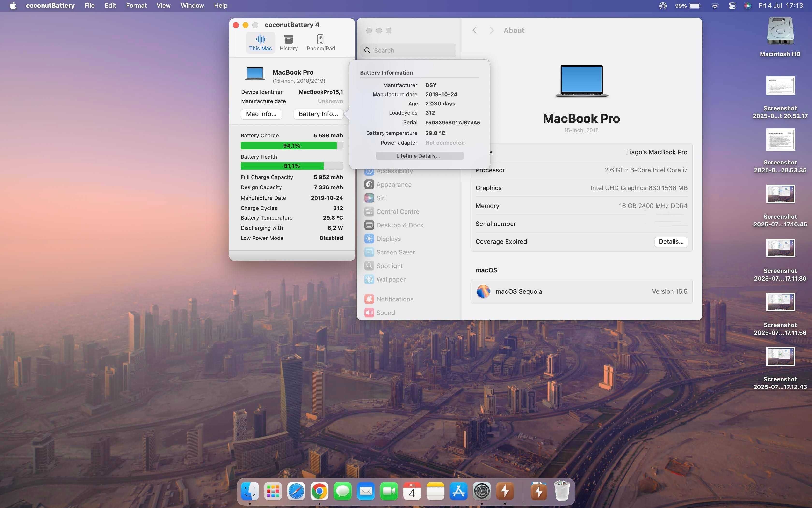The width and height of the screenshot is (812, 508).
Task: Click the 99% battery status in menu bar
Action: tap(688, 6)
